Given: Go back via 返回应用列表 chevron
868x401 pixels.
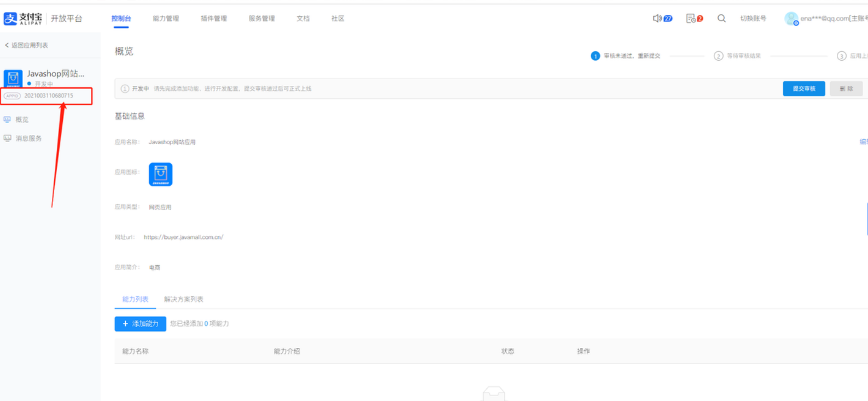Looking at the screenshot, I should [x=7, y=45].
